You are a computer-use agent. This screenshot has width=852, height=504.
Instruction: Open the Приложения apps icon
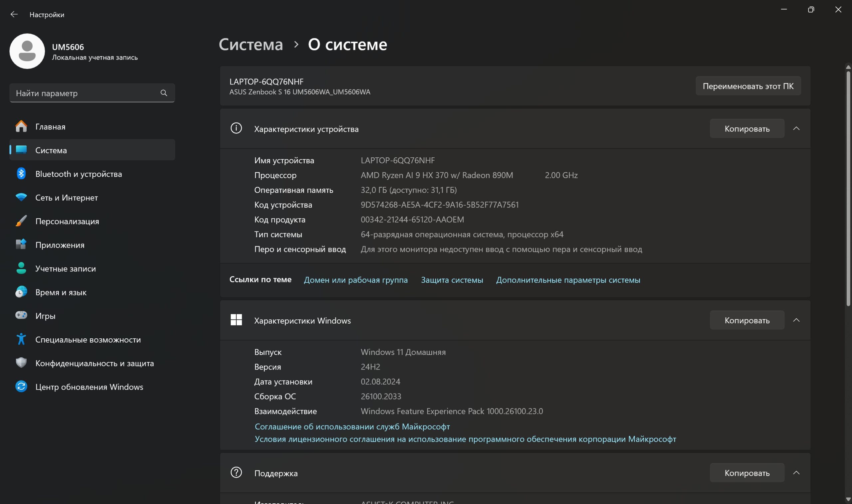(21, 245)
